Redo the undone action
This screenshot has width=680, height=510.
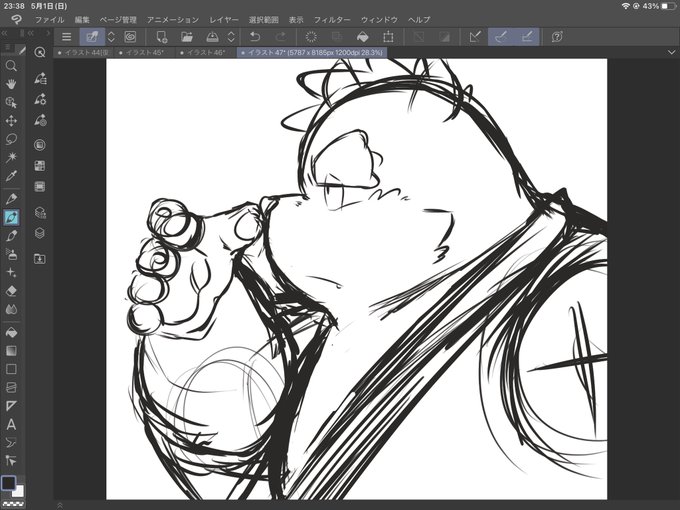[281, 37]
